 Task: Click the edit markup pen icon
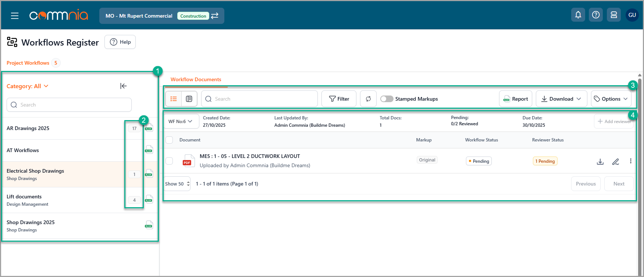(615, 161)
